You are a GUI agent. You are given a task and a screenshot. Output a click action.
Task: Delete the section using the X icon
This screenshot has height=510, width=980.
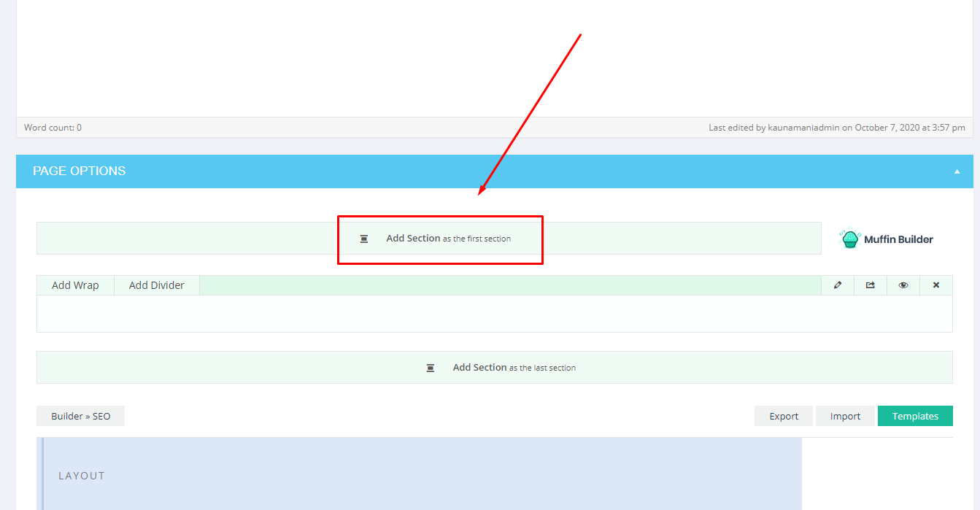[935, 285]
